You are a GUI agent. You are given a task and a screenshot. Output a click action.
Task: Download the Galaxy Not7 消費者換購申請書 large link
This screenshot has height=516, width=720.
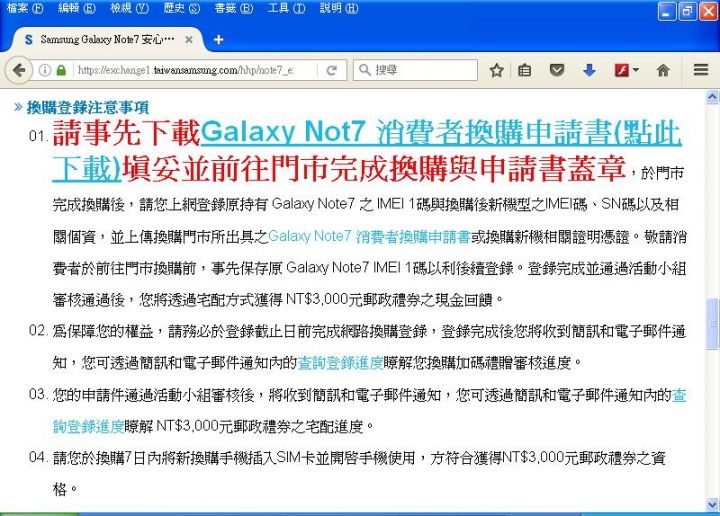coord(441,133)
